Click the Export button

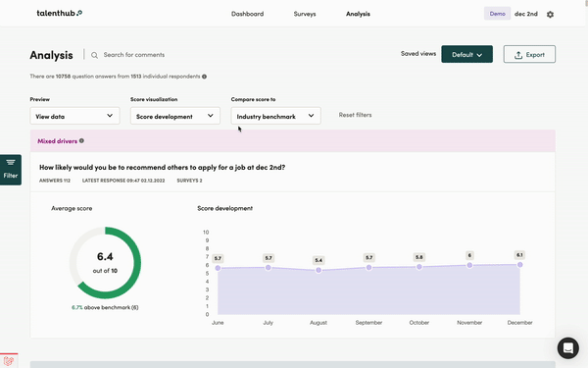point(529,54)
